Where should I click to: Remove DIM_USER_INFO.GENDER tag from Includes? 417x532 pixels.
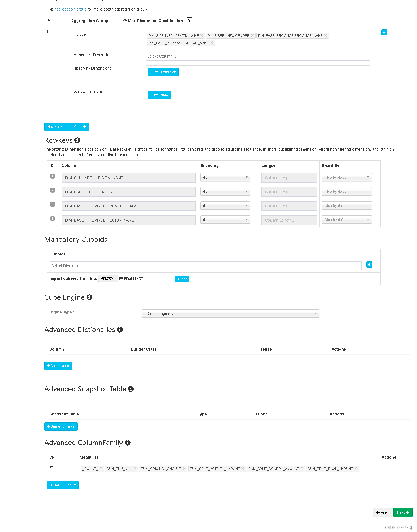(253, 35)
